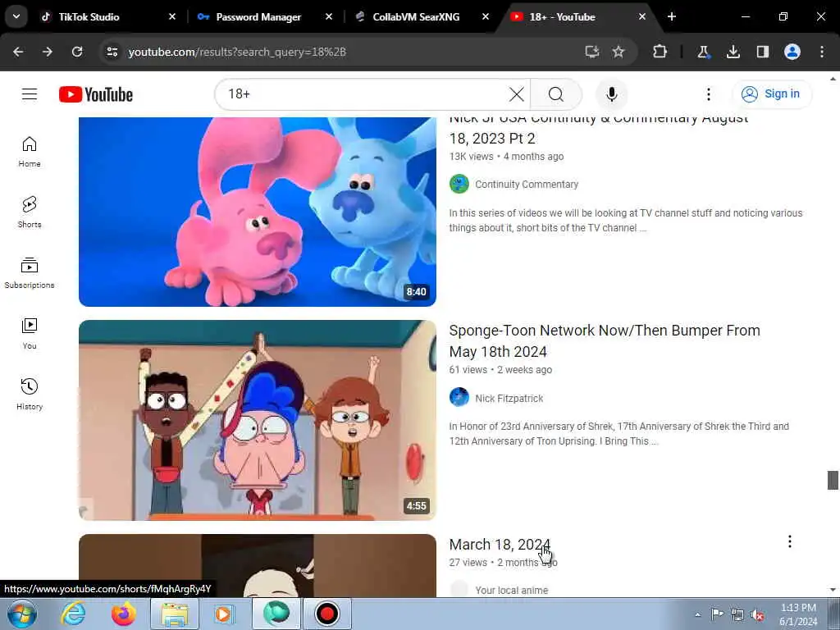Launch Internet Explorer from the taskbar
Screen dimensions: 840x630
click(x=73, y=614)
